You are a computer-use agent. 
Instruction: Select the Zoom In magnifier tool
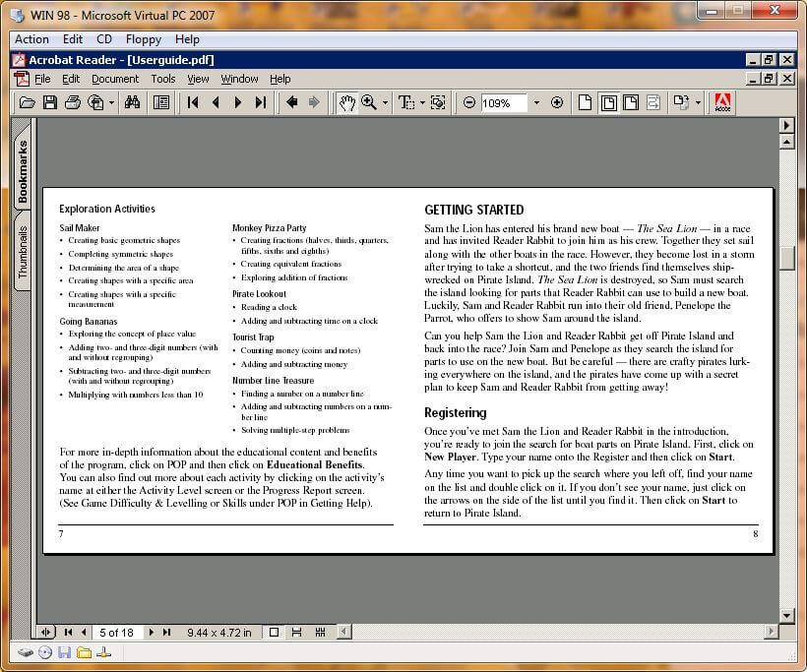point(368,102)
